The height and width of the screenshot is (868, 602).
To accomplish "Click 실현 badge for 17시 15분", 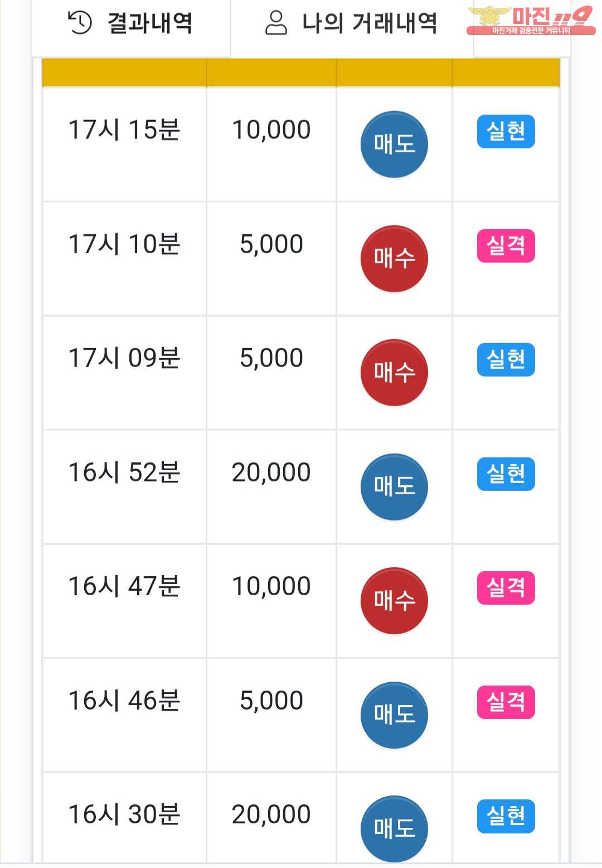I will [506, 132].
